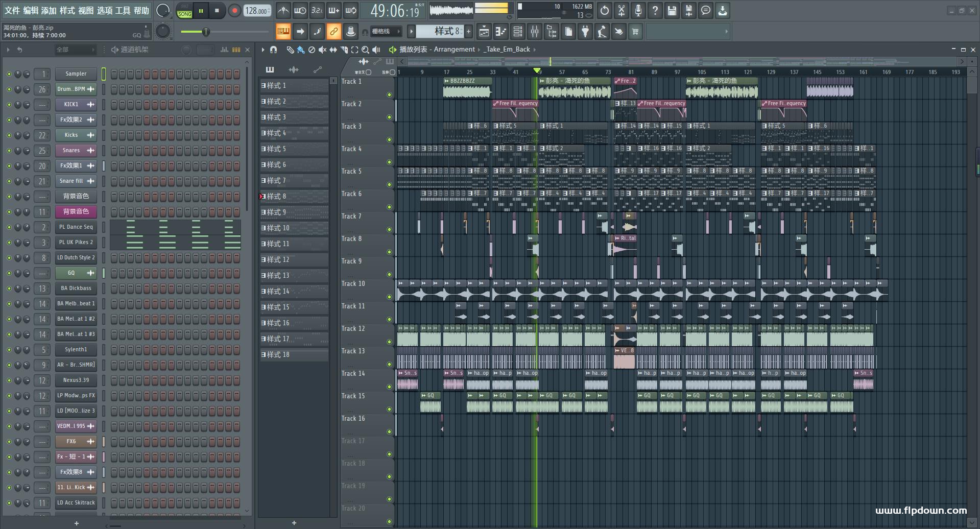This screenshot has width=980, height=529.
Task: Expand arrow after _Take_Em_Back breadcrumb
Action: point(535,50)
